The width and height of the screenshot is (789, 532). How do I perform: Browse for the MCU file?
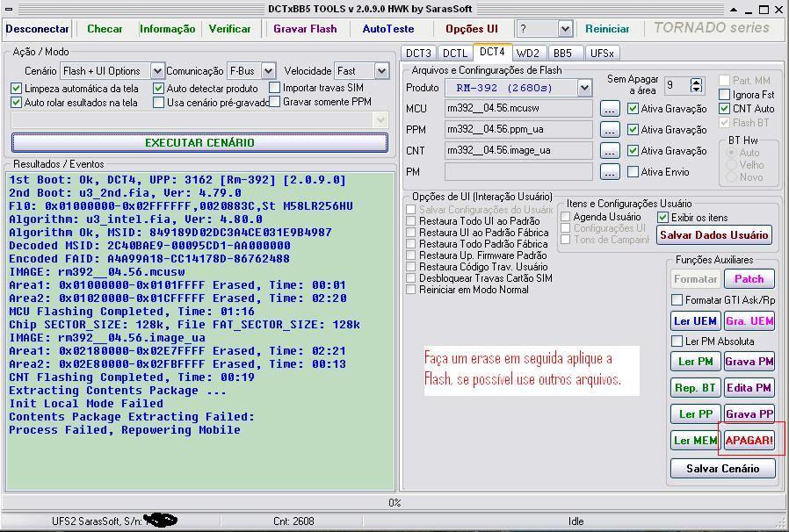(610, 109)
